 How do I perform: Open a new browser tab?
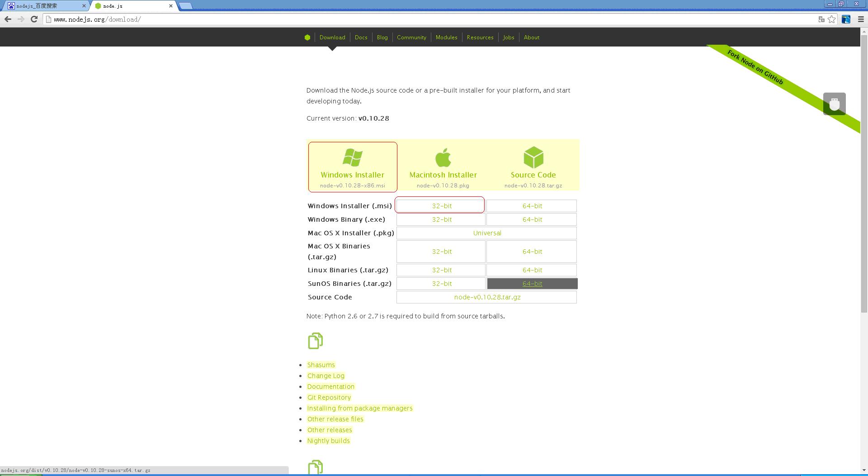click(185, 6)
